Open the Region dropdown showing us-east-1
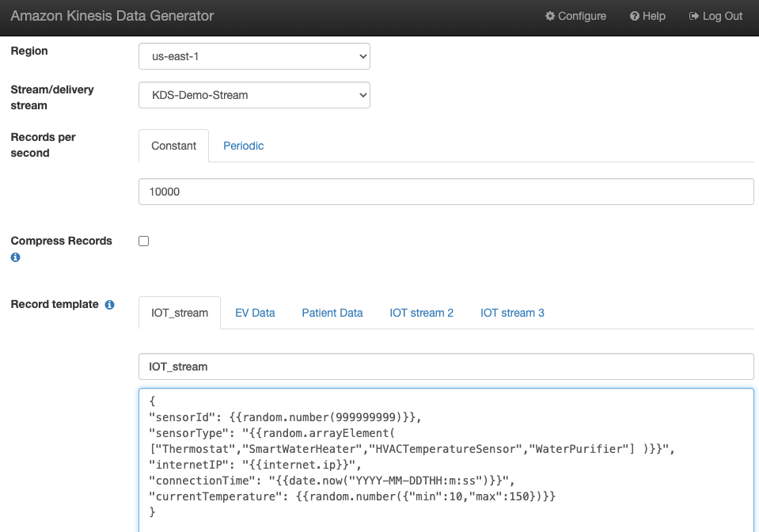759x532 pixels. click(254, 56)
